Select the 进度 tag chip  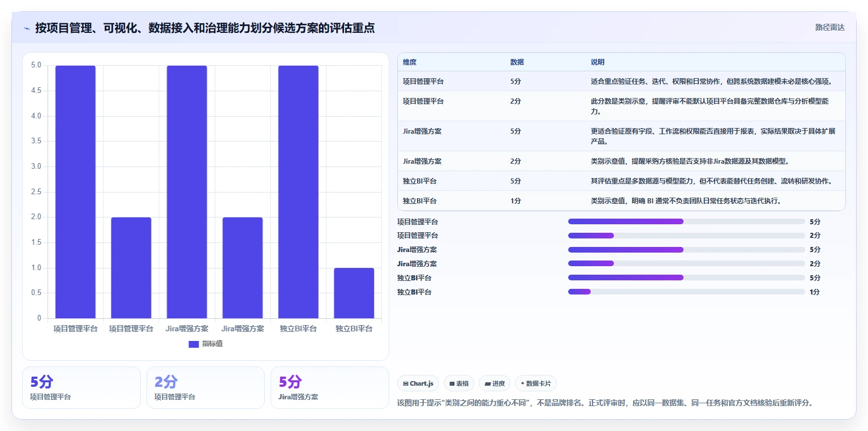(x=495, y=383)
